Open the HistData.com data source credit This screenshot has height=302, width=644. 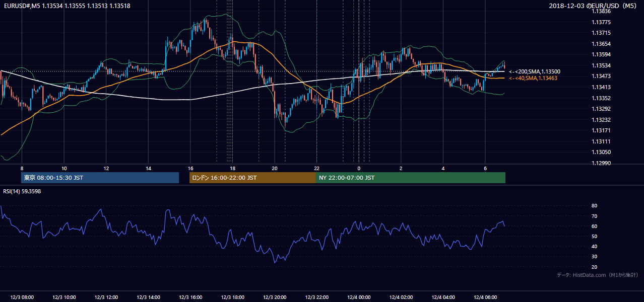pyautogui.click(x=598, y=275)
